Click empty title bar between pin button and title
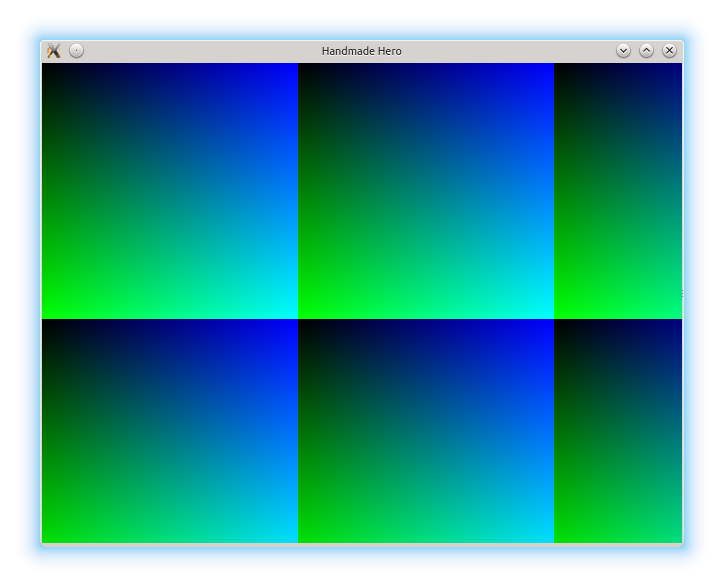Viewport: 724px width, 587px height. point(200,51)
